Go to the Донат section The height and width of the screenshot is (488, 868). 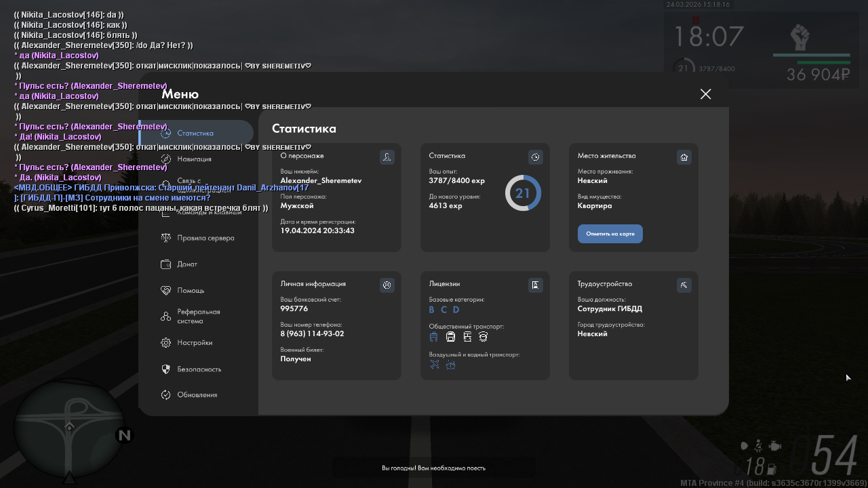187,264
